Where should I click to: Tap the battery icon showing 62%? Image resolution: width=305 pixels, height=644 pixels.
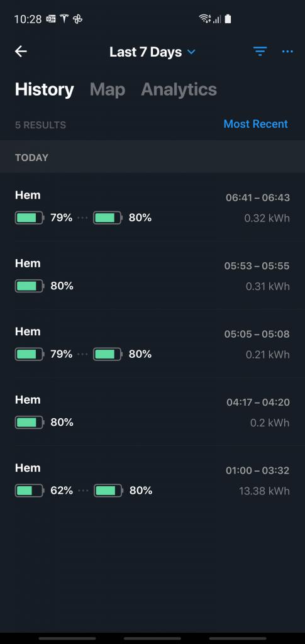30,491
